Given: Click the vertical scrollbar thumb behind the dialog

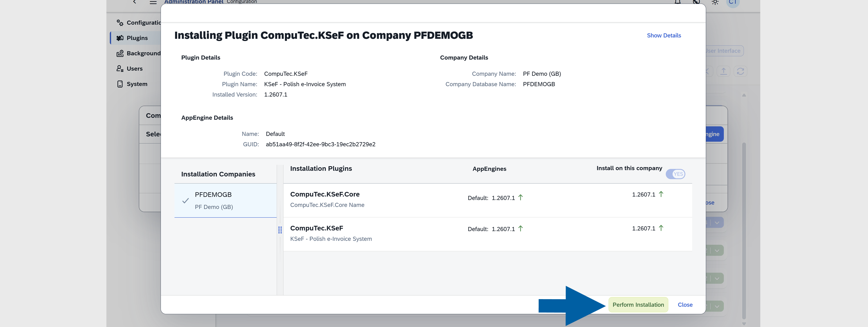Looking at the screenshot, I should [744, 231].
